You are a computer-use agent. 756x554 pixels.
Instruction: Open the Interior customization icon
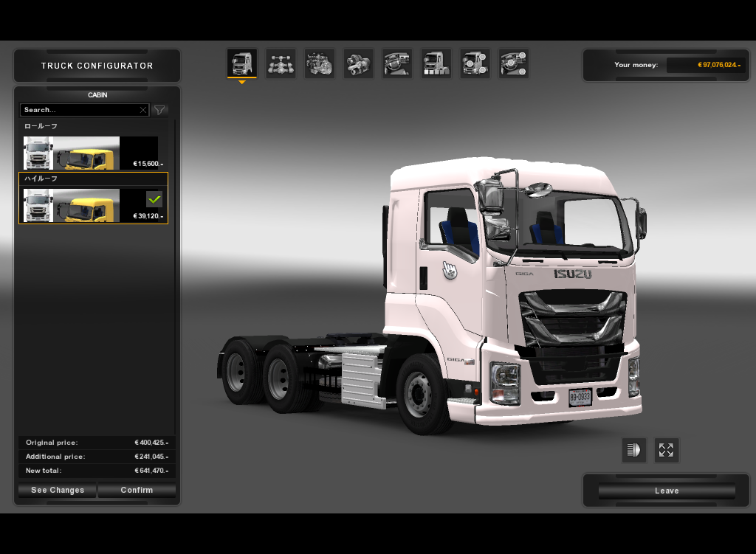coord(397,63)
